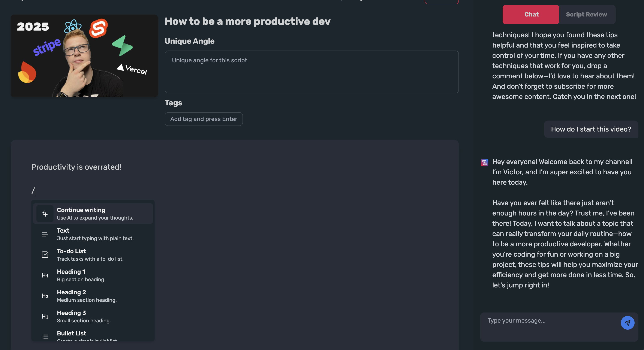Click the Add tag input field
Viewport: 644px width, 350px height.
point(204,119)
